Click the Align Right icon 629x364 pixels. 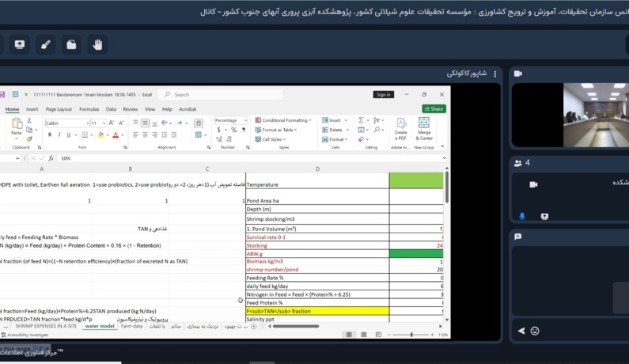(154, 135)
